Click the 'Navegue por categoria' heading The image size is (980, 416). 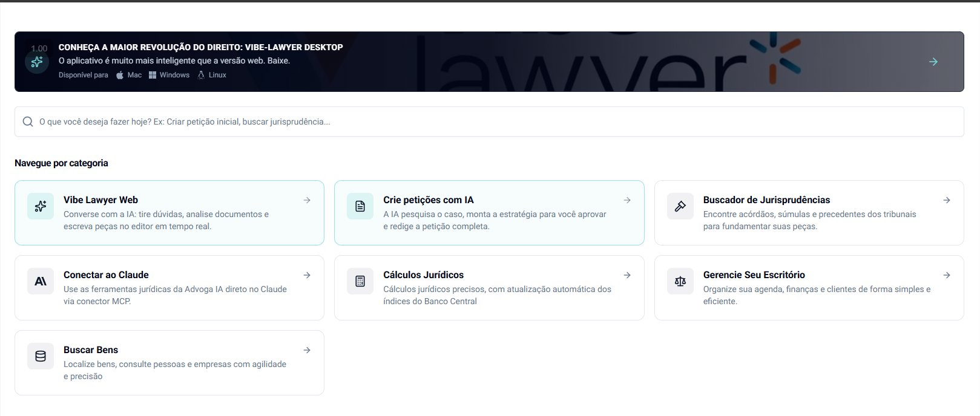61,163
